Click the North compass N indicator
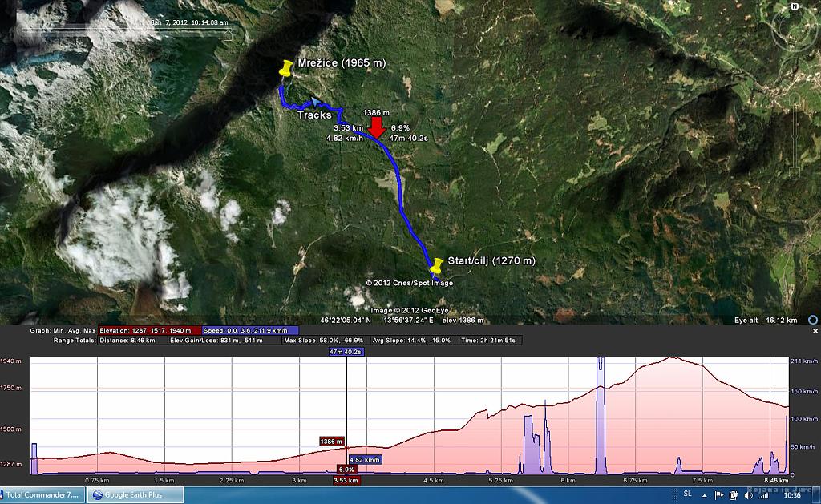Image resolution: width=821 pixels, height=504 pixels. click(x=795, y=6)
